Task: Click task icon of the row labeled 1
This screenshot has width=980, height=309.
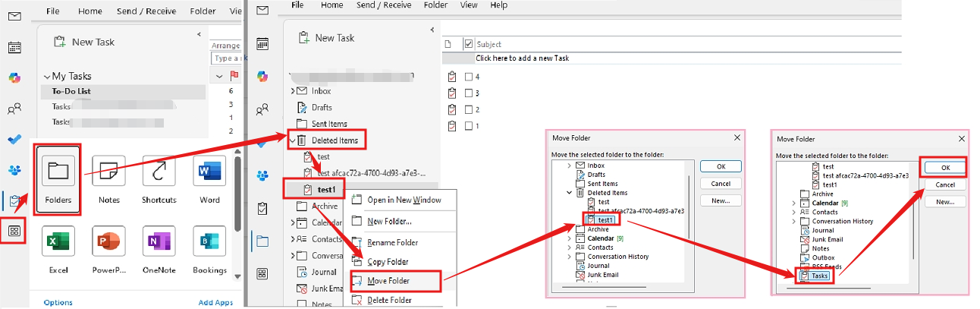Action: tap(453, 125)
